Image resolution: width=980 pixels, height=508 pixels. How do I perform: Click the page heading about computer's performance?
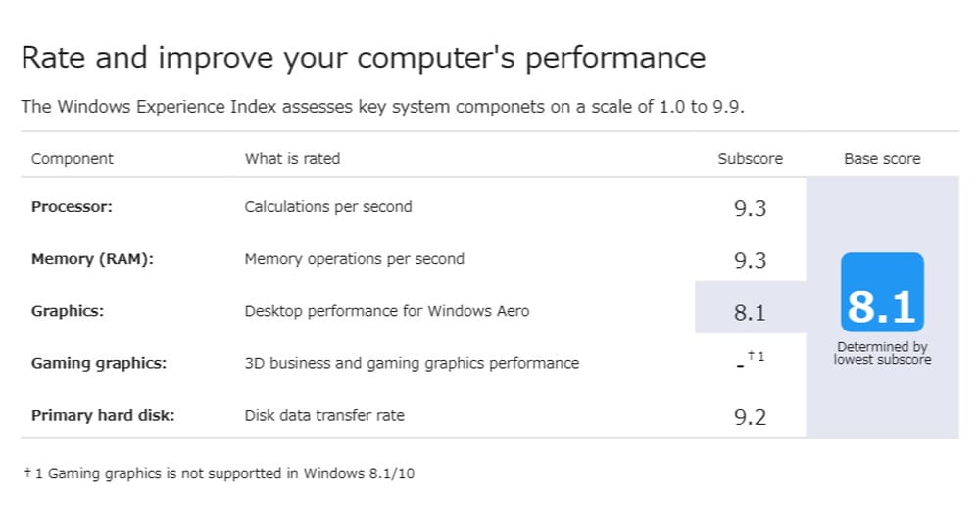point(364,57)
